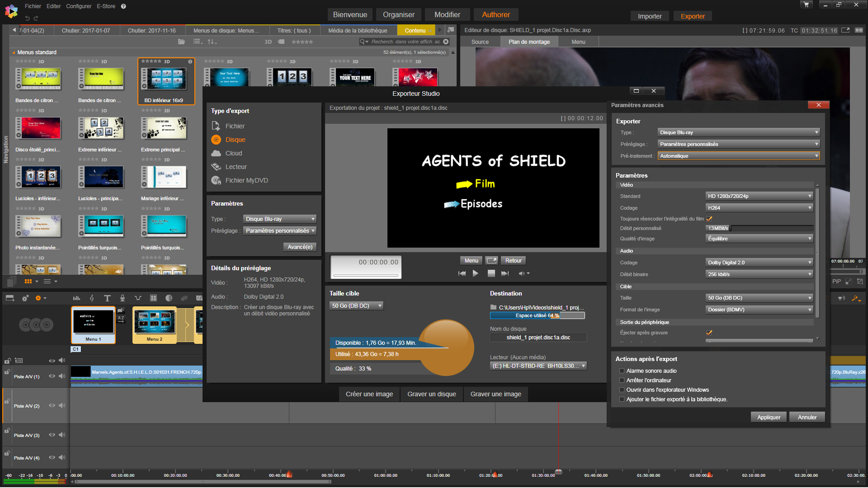Click the Appliquer button
The image size is (868, 488).
[769, 417]
